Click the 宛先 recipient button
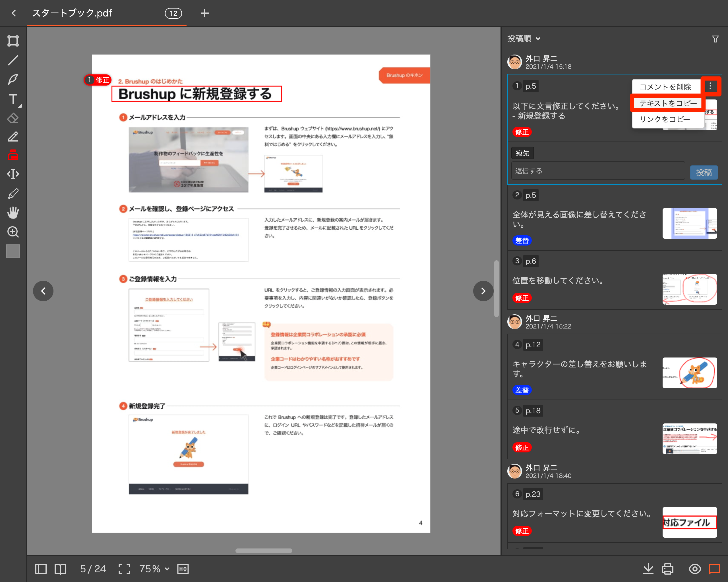 point(522,153)
